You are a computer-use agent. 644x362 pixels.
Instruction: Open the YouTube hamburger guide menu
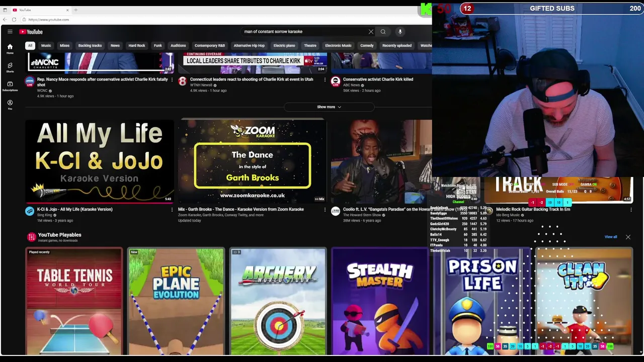click(x=10, y=32)
